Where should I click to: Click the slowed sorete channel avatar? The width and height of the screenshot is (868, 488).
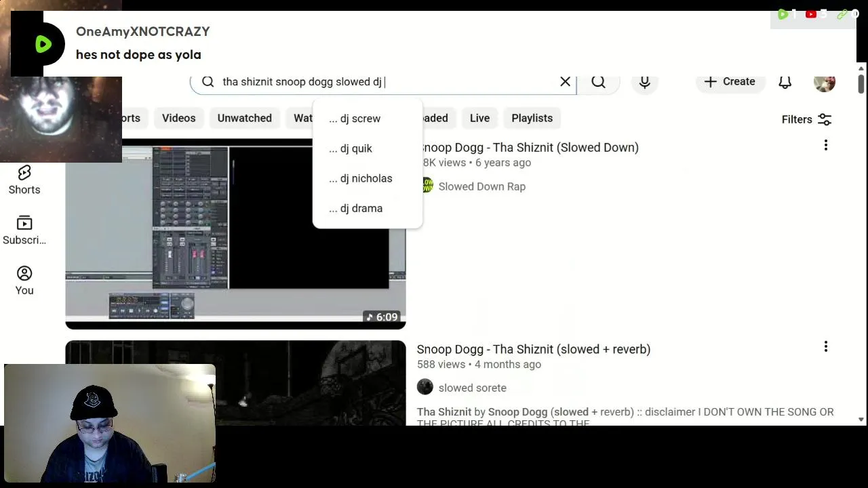425,387
